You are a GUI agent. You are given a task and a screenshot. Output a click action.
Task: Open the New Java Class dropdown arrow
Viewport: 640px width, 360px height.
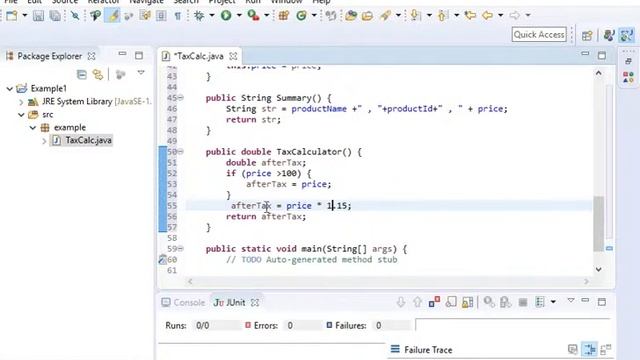(x=314, y=16)
